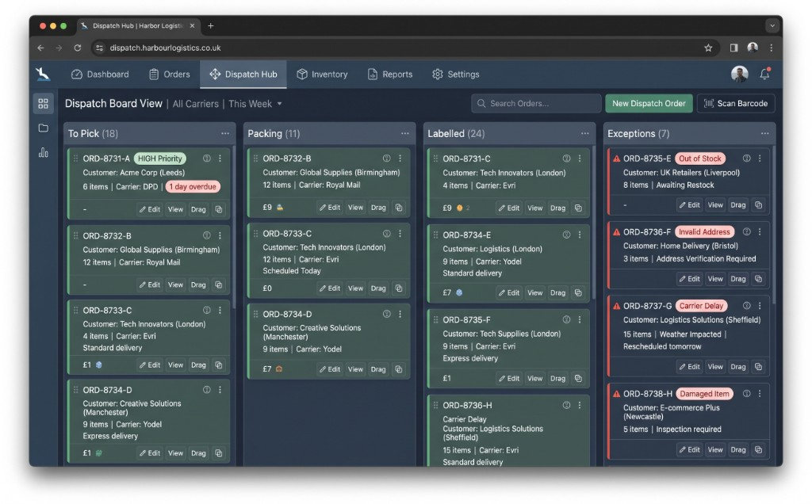Click Drag on ORD-8733-C Packing card
The image size is (812, 504).
(378, 288)
